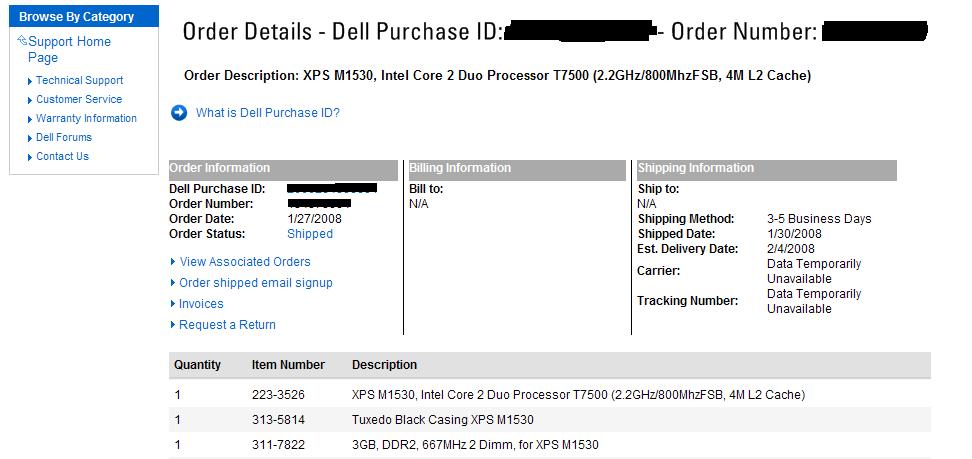This screenshot has height=459, width=972.
Task: Click the arrow bullet next to Dell Forums
Action: point(30,138)
